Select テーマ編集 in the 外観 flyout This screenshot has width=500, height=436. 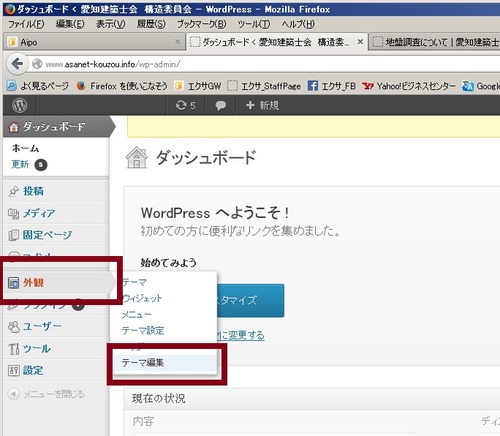pos(143,362)
